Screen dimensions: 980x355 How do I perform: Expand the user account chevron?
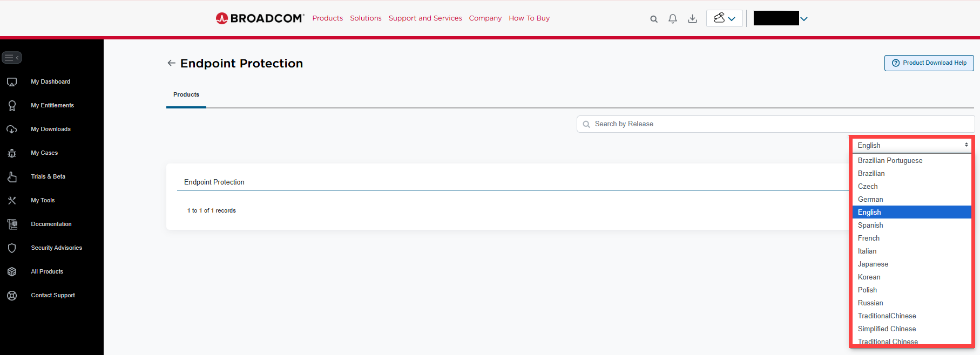tap(804, 19)
